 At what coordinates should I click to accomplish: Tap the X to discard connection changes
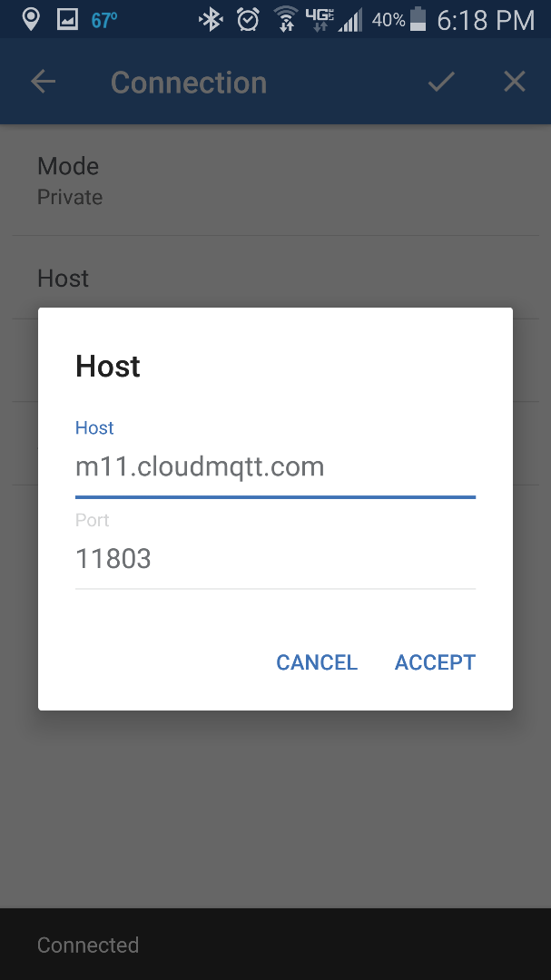click(514, 81)
